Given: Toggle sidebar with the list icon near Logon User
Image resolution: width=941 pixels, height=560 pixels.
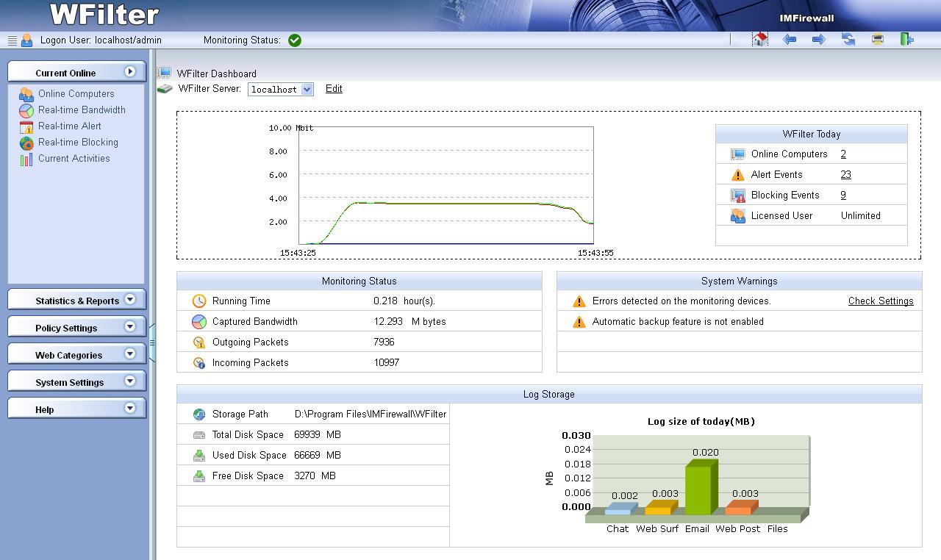Looking at the screenshot, I should [x=12, y=40].
